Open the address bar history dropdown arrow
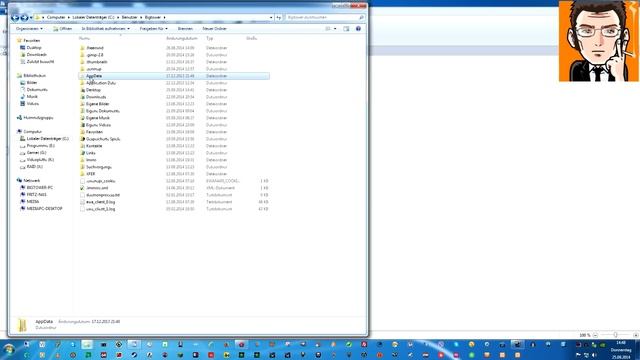This screenshot has width=640, height=360. (271, 18)
